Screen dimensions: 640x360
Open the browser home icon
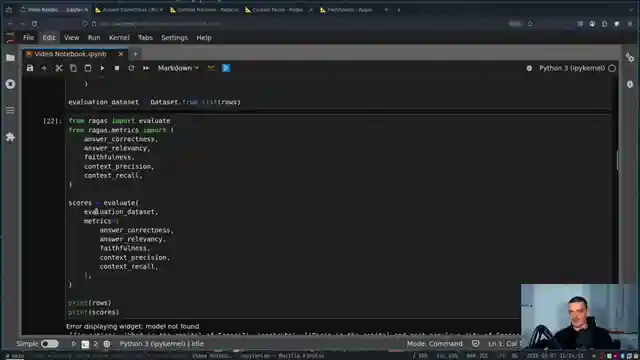tap(530, 24)
